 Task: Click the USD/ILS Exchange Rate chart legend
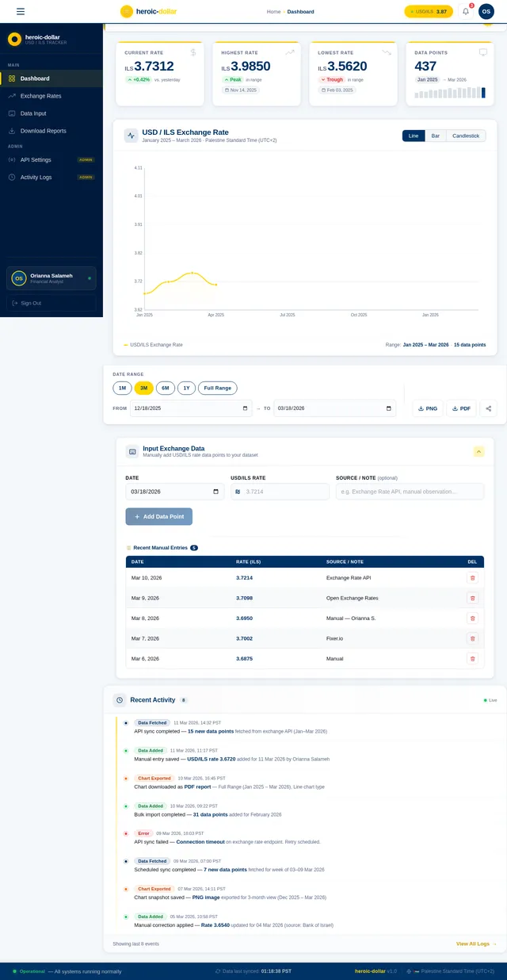tap(153, 345)
